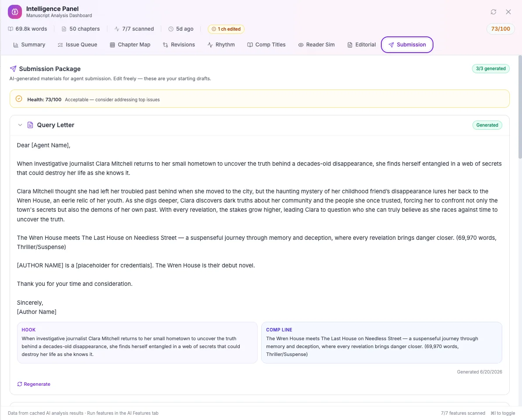Click the Generated 6/20/2026 timestamp
Image resolution: width=522 pixels, height=420 pixels.
(x=479, y=372)
